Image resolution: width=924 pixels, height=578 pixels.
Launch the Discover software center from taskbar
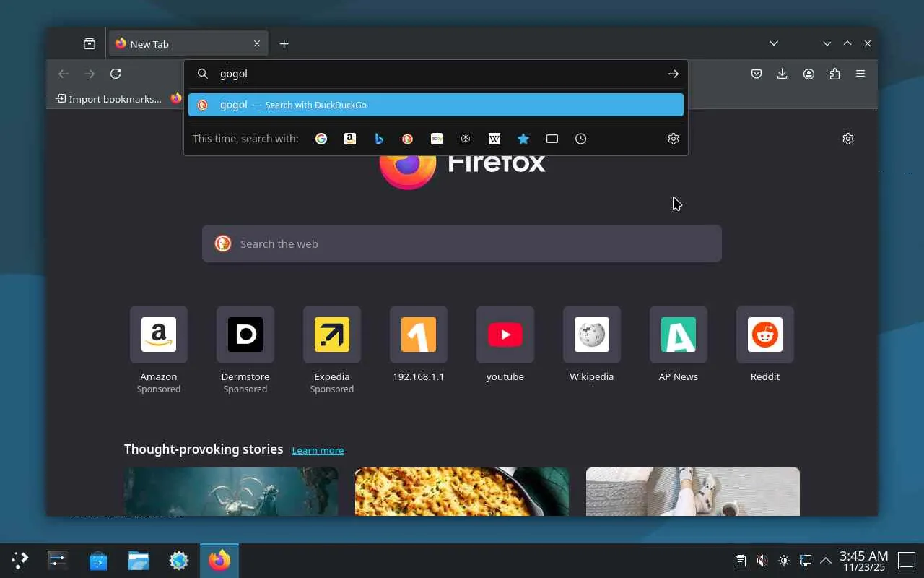tap(98, 560)
